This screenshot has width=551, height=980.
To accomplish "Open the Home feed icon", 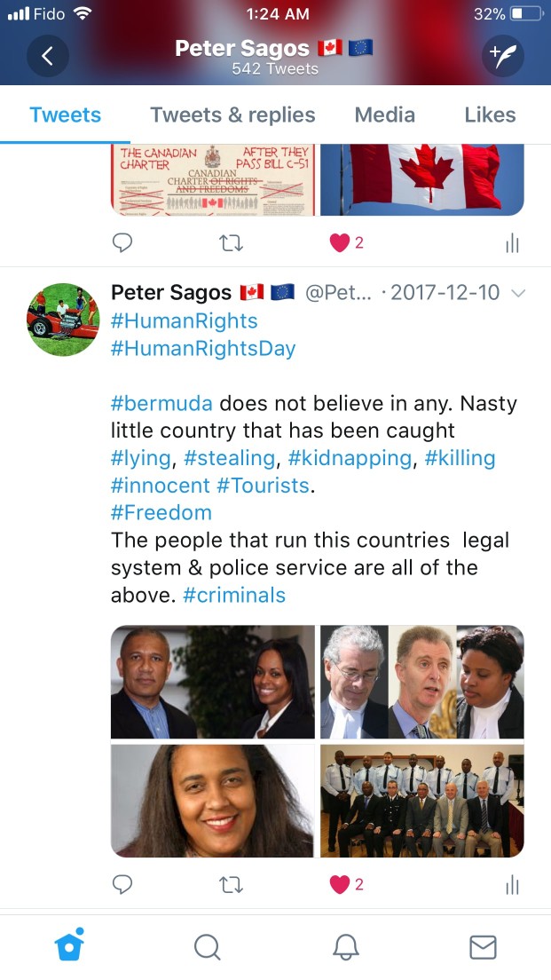I will click(x=69, y=944).
